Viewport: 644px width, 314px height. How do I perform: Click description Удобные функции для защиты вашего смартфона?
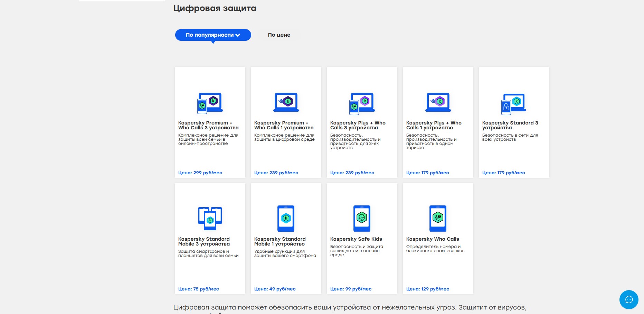click(x=285, y=253)
